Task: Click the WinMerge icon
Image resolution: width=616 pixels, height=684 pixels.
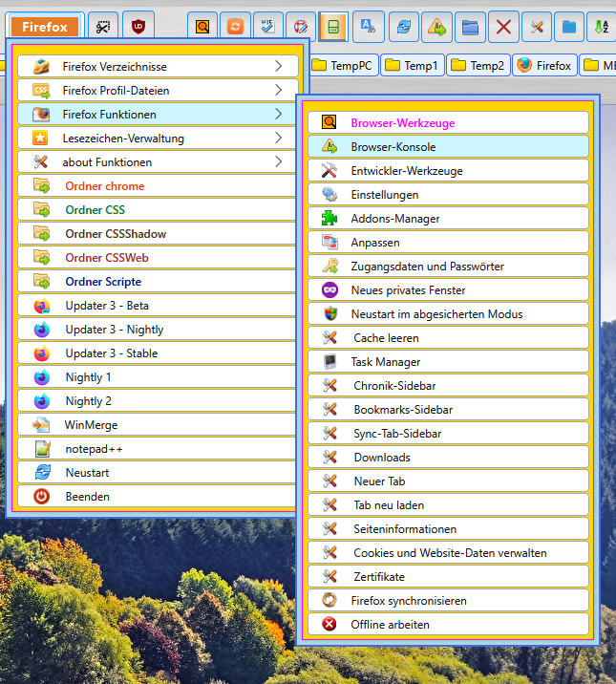Action: pos(42,425)
